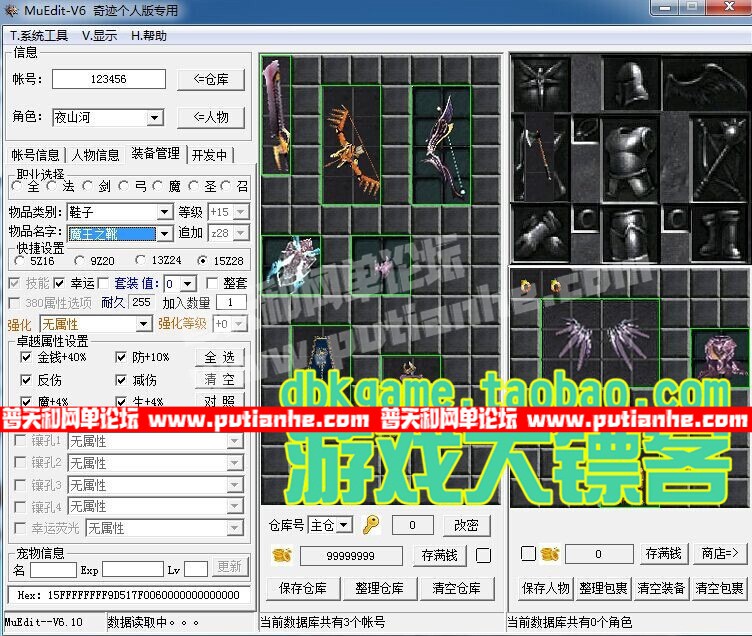Click the 帐号 account input field
The image size is (752, 636).
pos(109,79)
